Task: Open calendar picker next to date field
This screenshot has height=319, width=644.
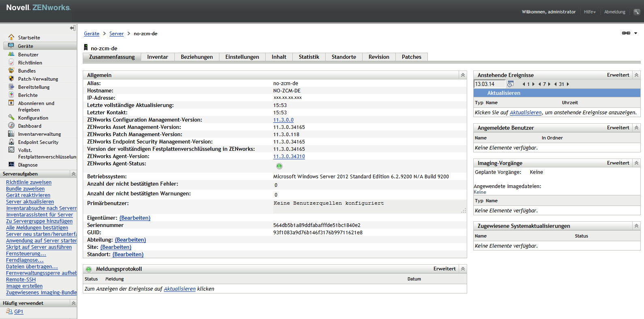Action: pyautogui.click(x=511, y=84)
